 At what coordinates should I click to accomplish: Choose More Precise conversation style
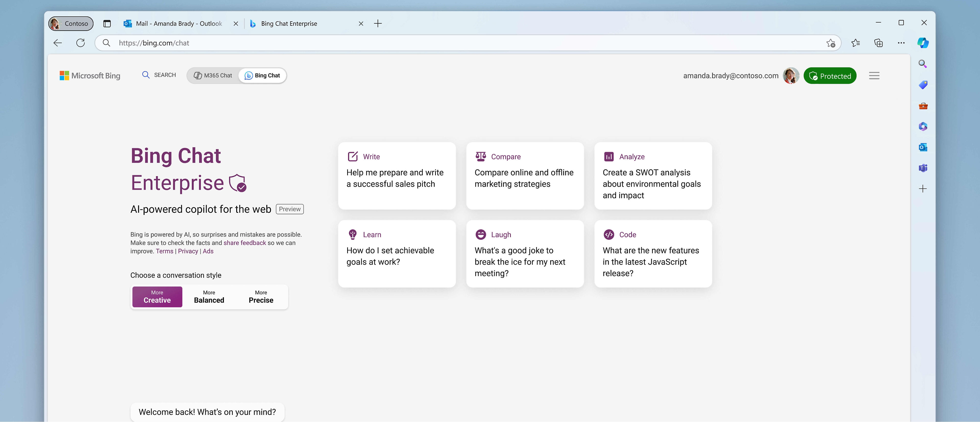point(261,297)
